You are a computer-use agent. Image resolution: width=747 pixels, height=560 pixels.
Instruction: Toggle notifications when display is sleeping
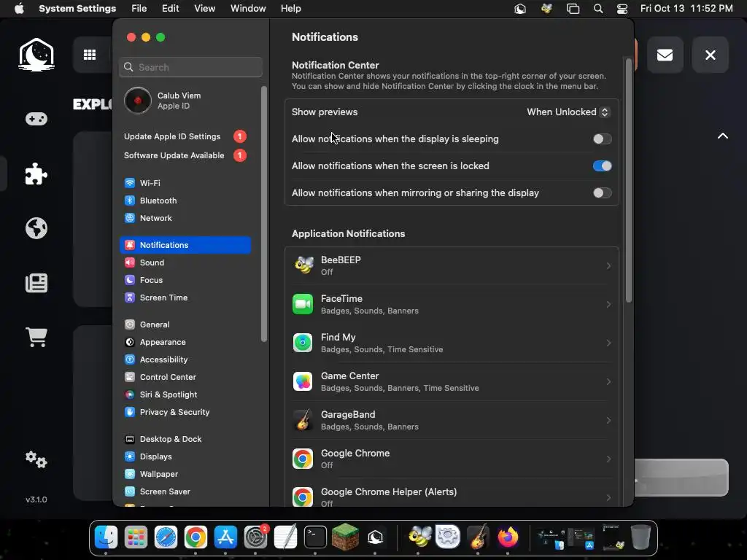point(602,139)
